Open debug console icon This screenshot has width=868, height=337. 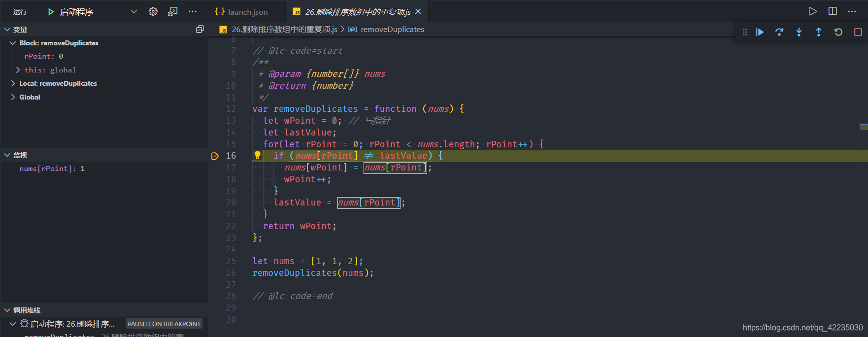[x=172, y=11]
